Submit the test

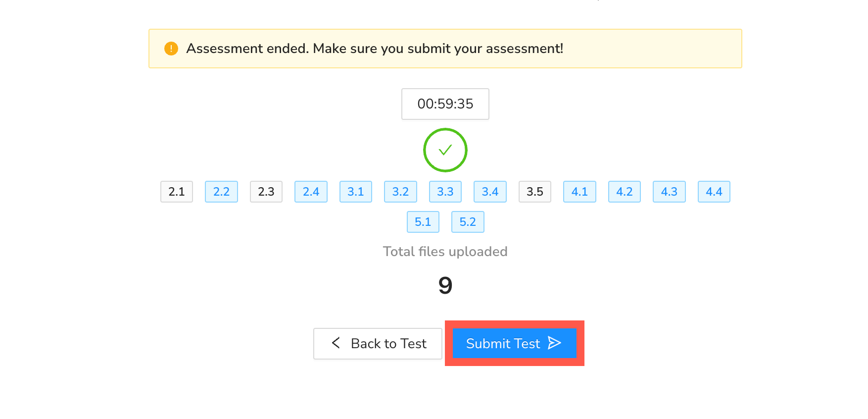514,343
